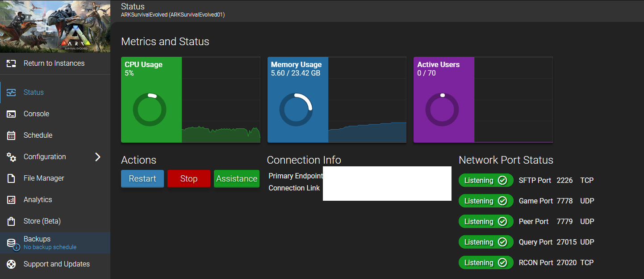Click the CPU Usage gauge ring
This screenshot has width=644, height=279.
point(150,110)
